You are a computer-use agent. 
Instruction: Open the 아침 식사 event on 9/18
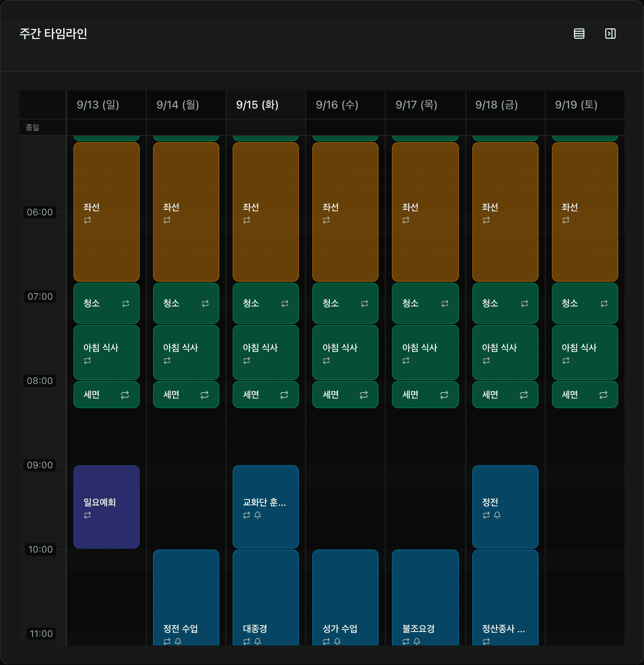pos(505,352)
